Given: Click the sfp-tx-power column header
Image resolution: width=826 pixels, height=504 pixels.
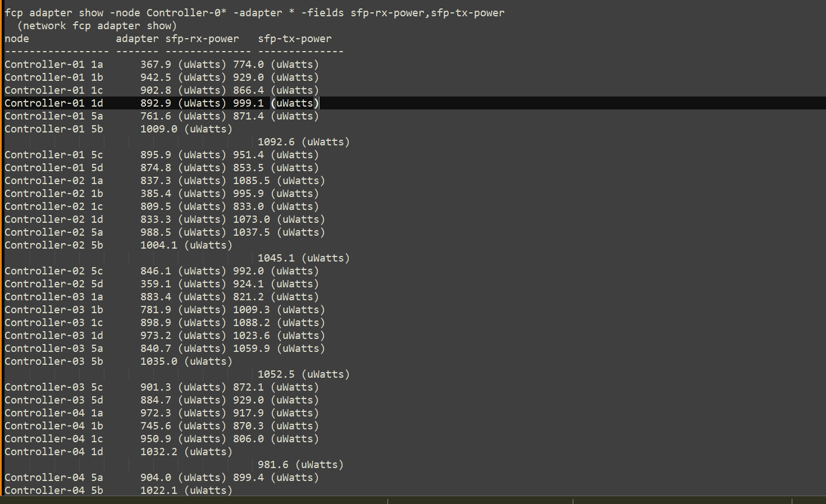Looking at the screenshot, I should coord(295,39).
